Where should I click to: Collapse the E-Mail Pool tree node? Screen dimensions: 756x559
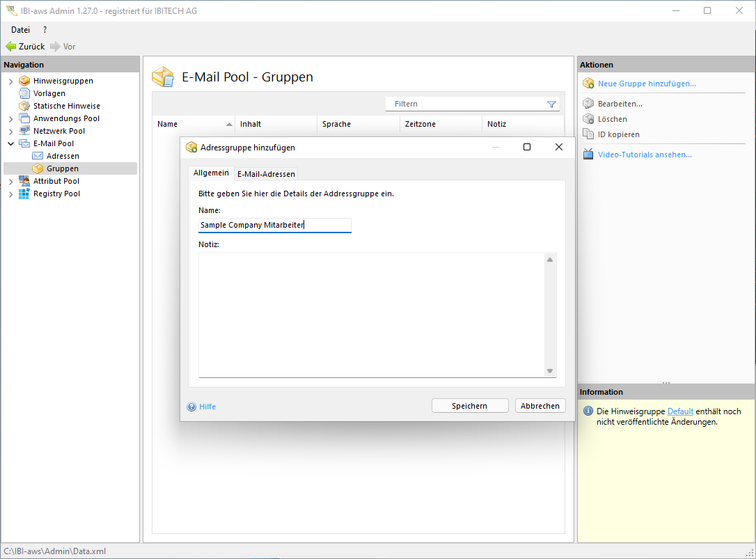(x=10, y=144)
